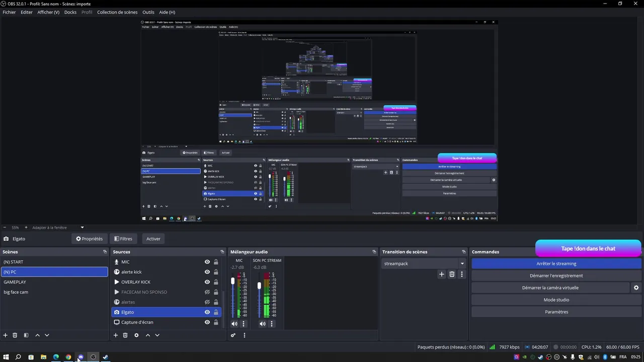Viewport: 644px width, 362px height.
Task: Hide the alerte kick source
Action: tap(207, 272)
